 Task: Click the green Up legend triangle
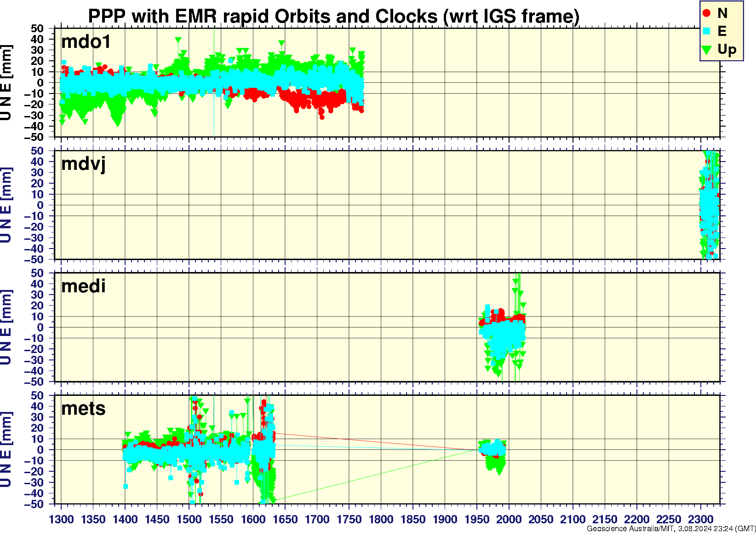click(707, 49)
